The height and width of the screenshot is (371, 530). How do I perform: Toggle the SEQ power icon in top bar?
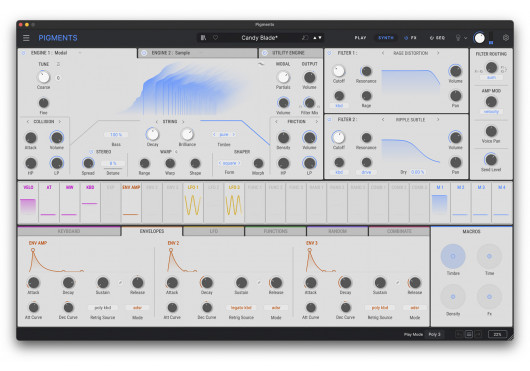(432, 38)
